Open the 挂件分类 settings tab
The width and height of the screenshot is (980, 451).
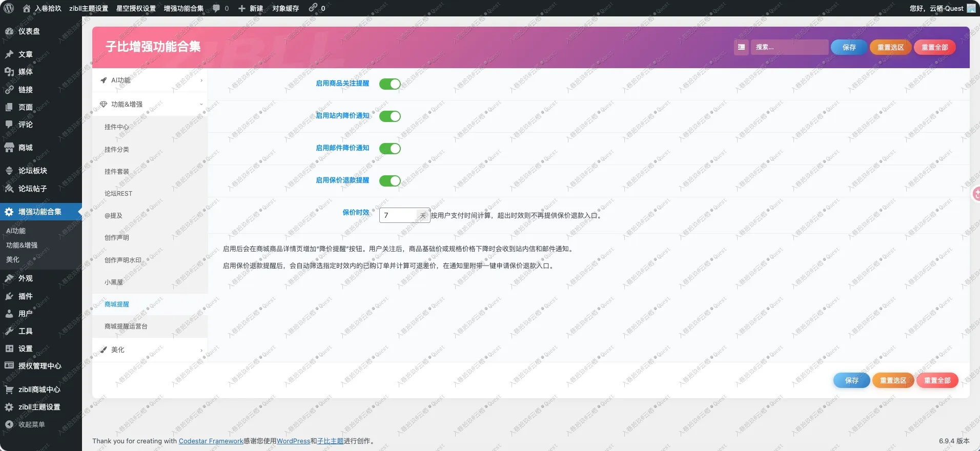tap(150, 150)
